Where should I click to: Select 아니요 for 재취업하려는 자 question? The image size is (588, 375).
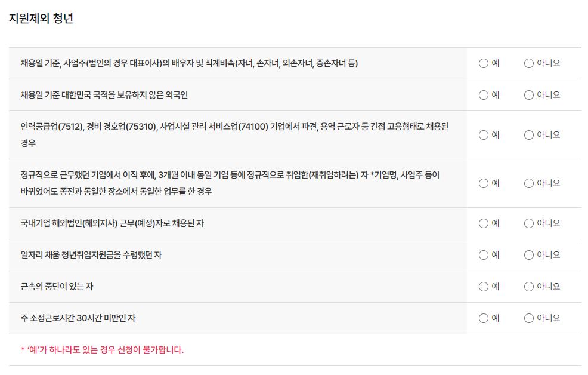[x=528, y=183]
